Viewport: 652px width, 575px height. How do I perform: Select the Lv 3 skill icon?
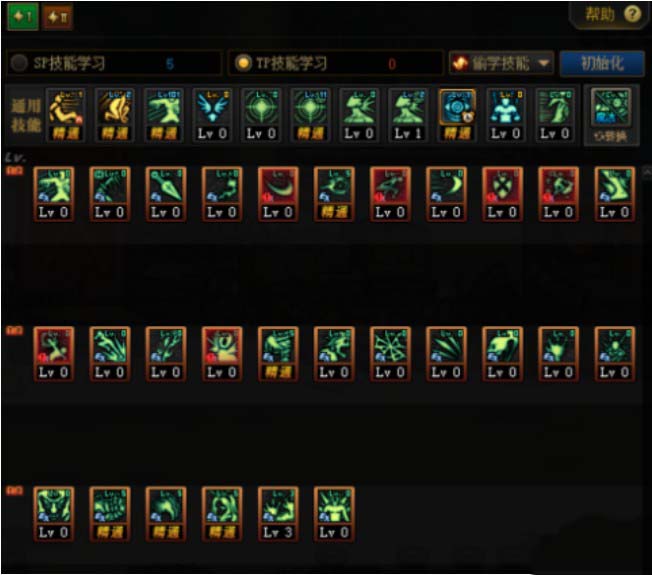click(278, 514)
